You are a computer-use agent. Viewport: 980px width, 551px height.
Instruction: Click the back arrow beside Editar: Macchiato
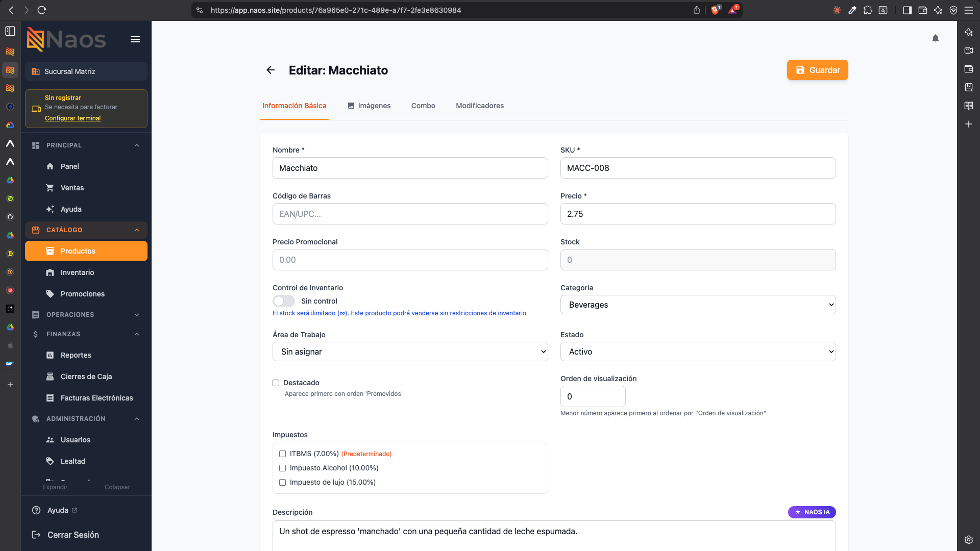(x=271, y=70)
